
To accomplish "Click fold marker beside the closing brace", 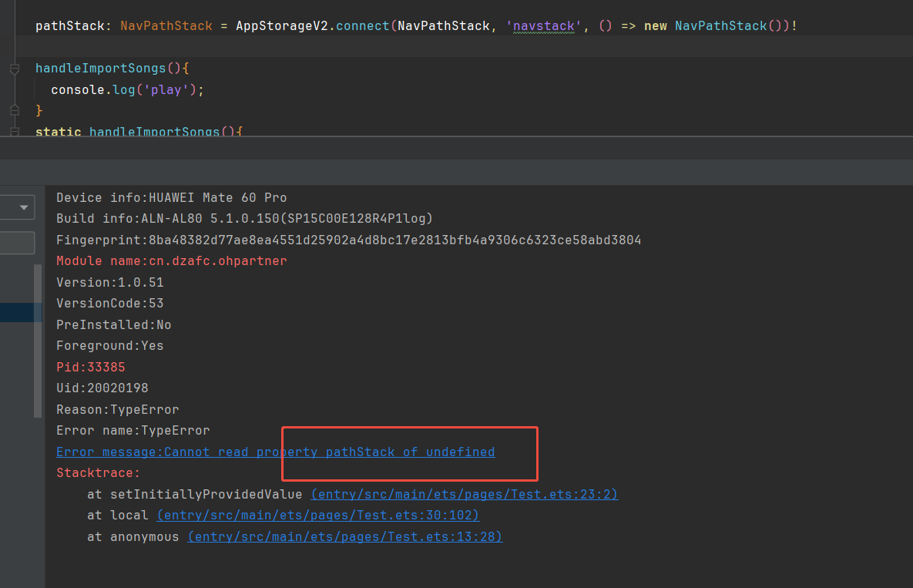I will pyautogui.click(x=14, y=110).
